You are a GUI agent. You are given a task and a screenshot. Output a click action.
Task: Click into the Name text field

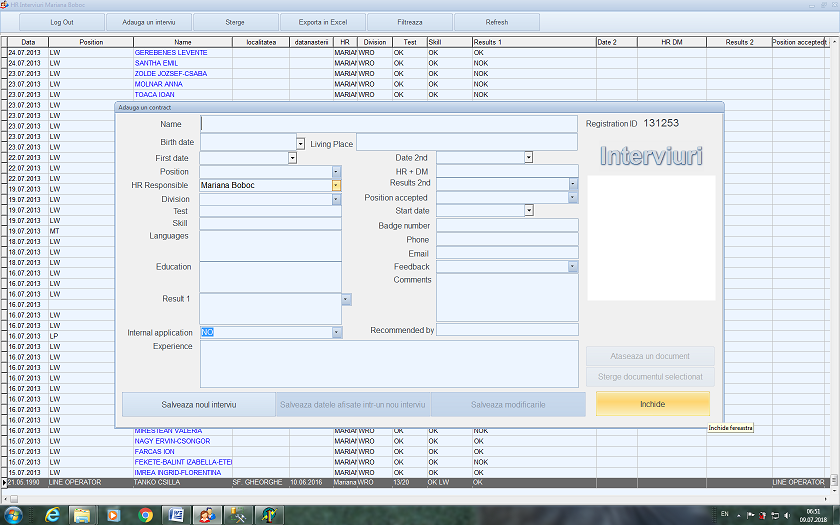pyautogui.click(x=388, y=124)
